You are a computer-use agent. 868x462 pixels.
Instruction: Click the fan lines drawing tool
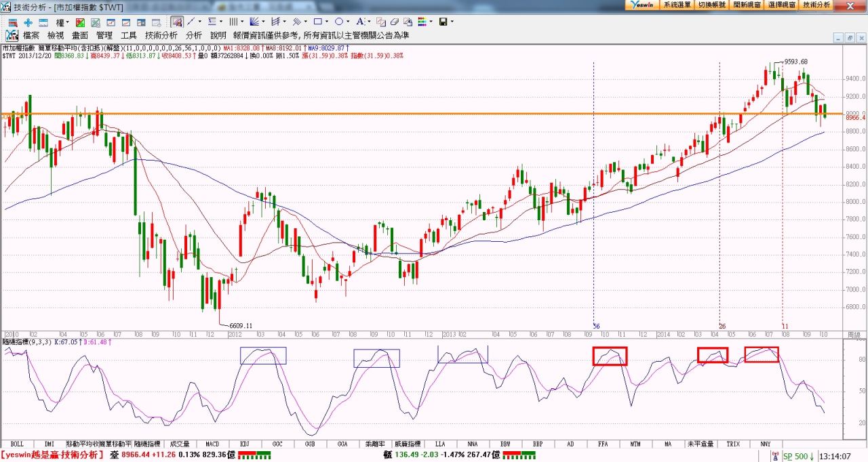(254, 22)
